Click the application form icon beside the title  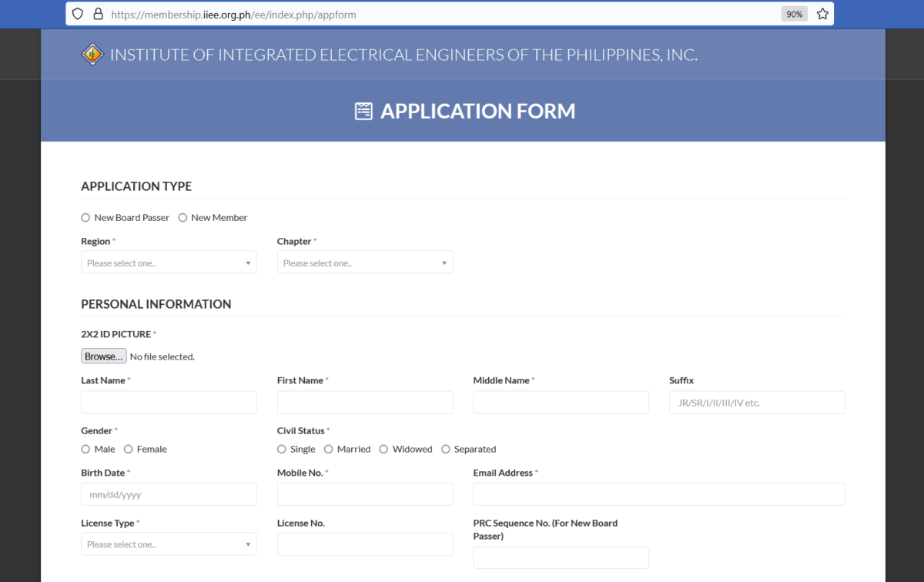[x=363, y=111]
